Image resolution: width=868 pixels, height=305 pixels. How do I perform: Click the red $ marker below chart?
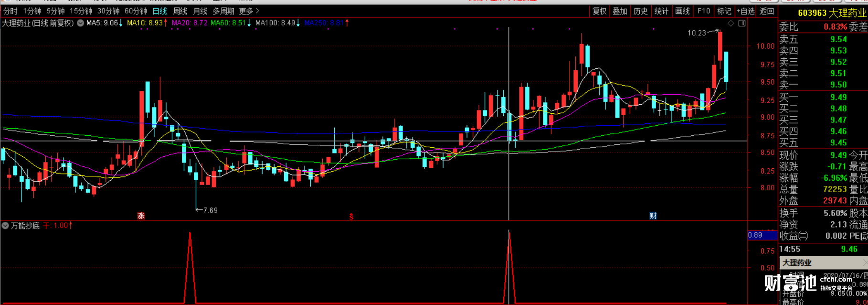(x=351, y=217)
